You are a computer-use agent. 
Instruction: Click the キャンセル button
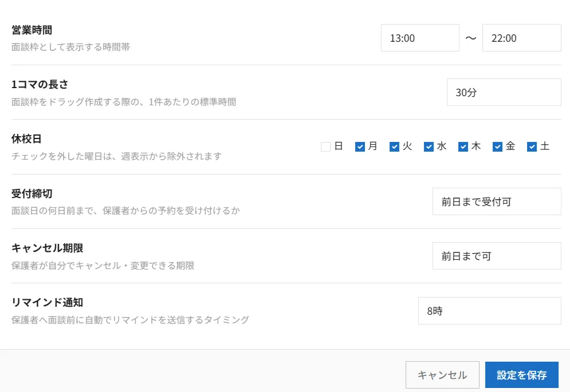(442, 375)
